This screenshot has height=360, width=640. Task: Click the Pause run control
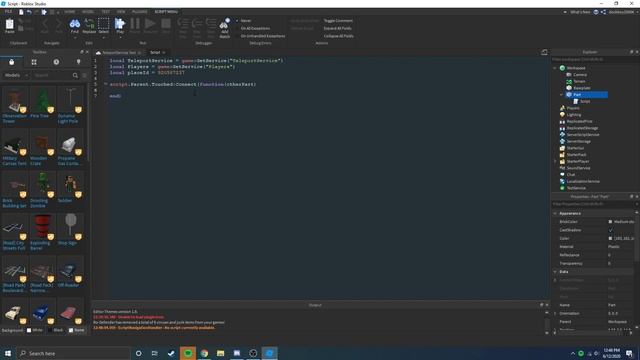pos(135,25)
